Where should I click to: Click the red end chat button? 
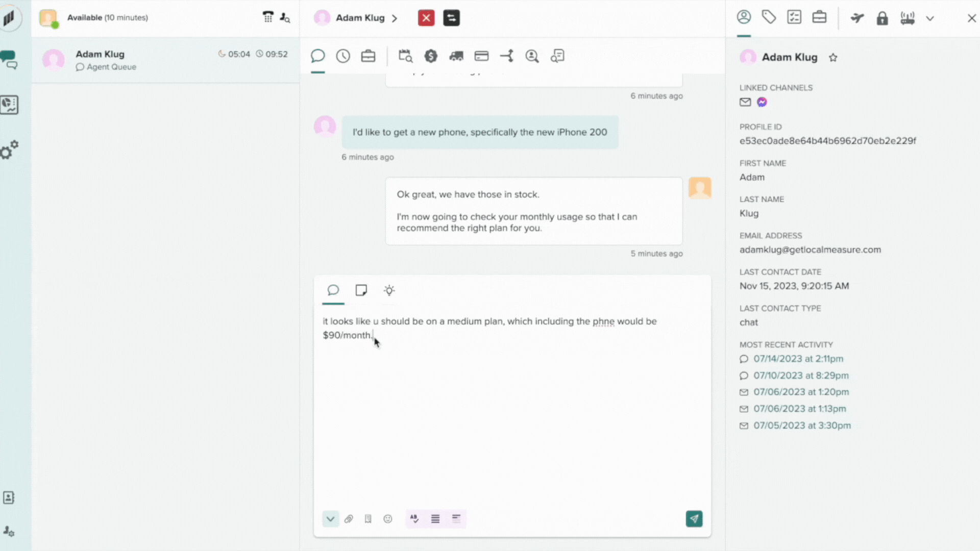tap(426, 18)
